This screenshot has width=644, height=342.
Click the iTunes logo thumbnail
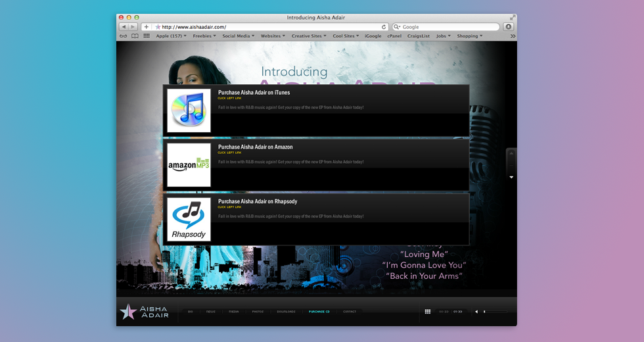click(189, 110)
